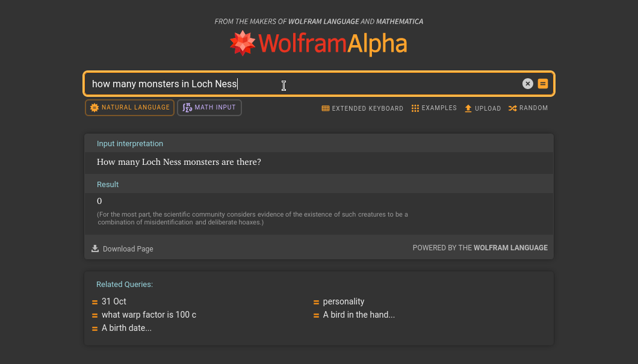Image resolution: width=638 pixels, height=364 pixels.
Task: Select Natural Language input mode
Action: (130, 107)
